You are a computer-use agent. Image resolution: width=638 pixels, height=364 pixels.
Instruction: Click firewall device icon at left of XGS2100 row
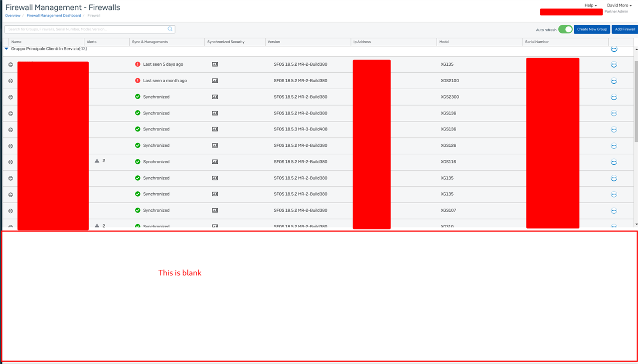click(x=10, y=81)
